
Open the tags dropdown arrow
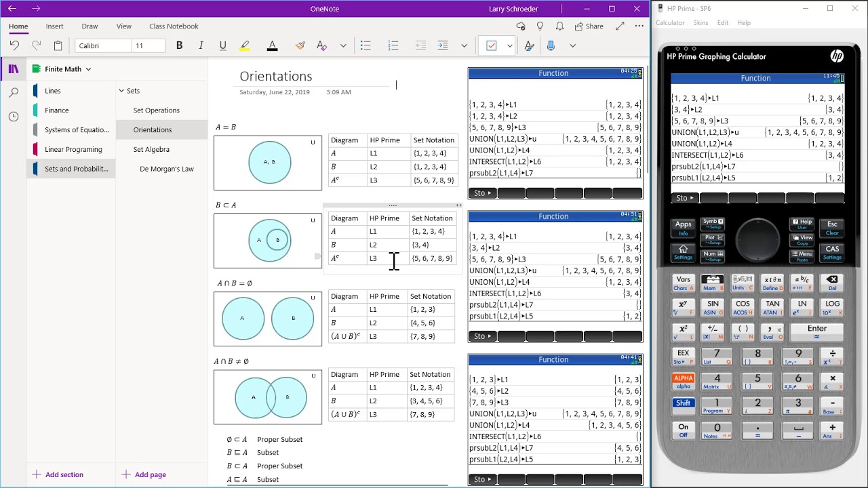click(509, 45)
